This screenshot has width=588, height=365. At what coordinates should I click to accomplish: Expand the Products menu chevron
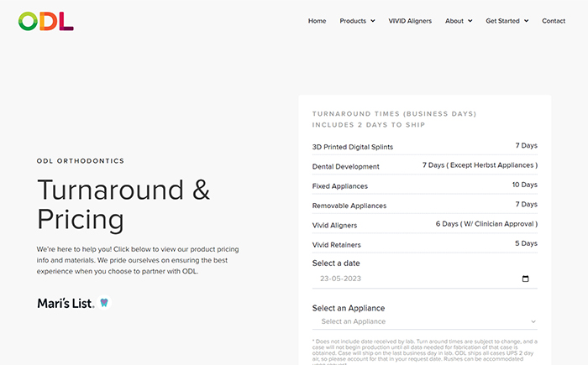(x=373, y=21)
